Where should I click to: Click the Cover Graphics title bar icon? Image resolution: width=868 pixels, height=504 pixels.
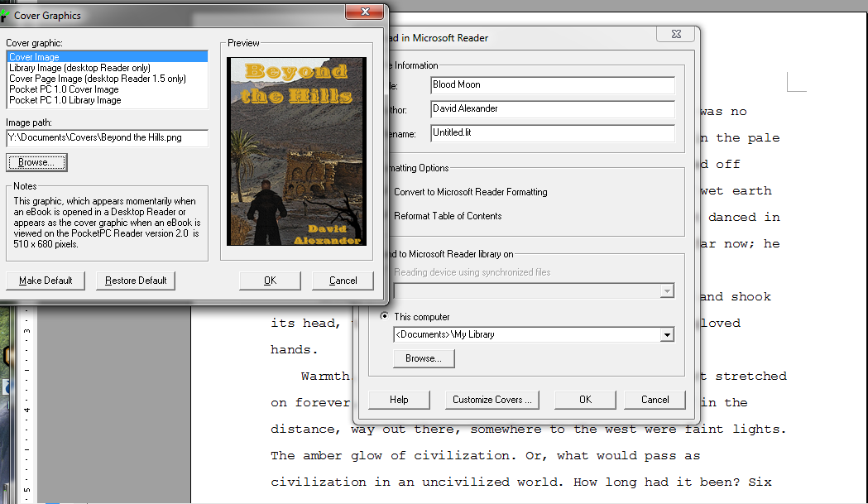(x=4, y=15)
